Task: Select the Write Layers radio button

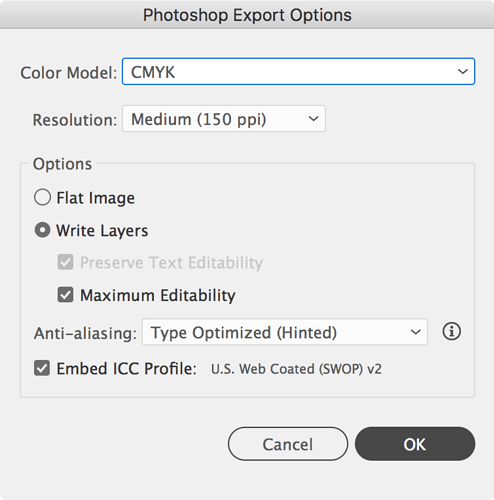Action: pyautogui.click(x=42, y=230)
